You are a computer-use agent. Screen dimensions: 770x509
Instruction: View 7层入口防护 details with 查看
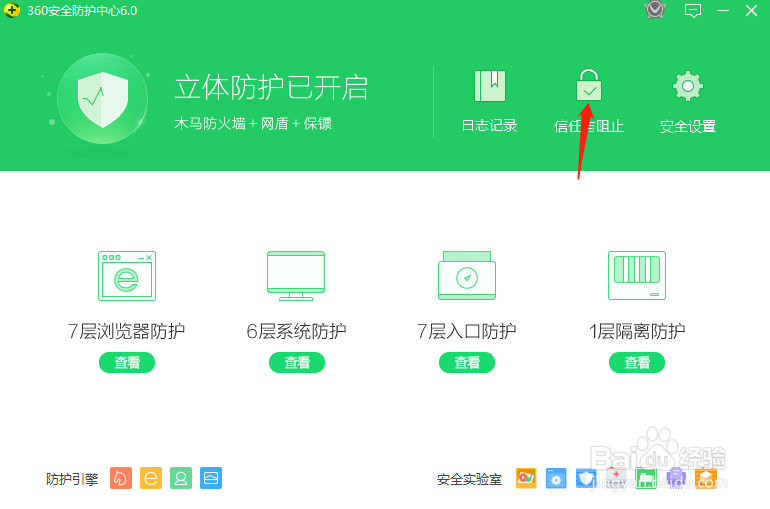tap(467, 362)
